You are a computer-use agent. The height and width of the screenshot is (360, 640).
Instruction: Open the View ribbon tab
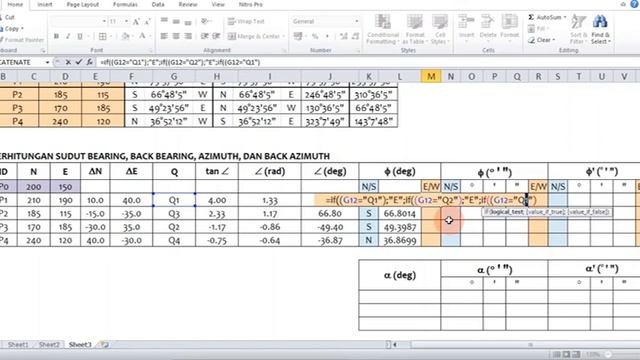click(218, 4)
